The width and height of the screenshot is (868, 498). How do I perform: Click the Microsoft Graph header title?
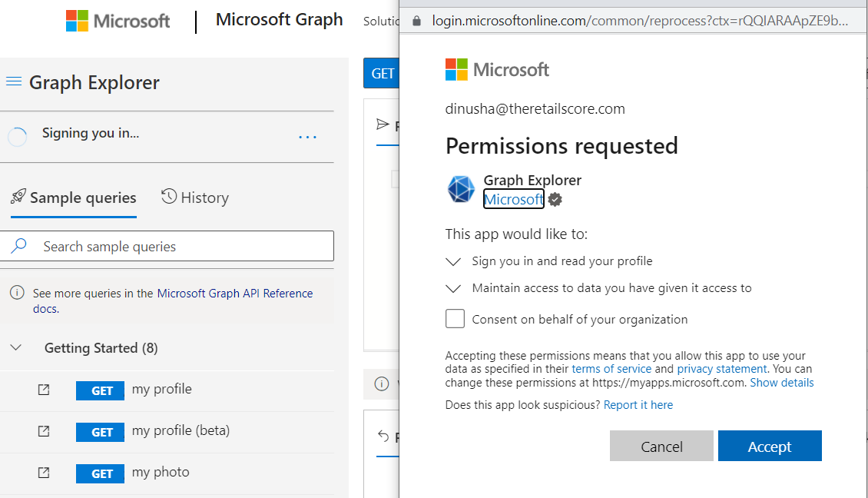click(279, 19)
